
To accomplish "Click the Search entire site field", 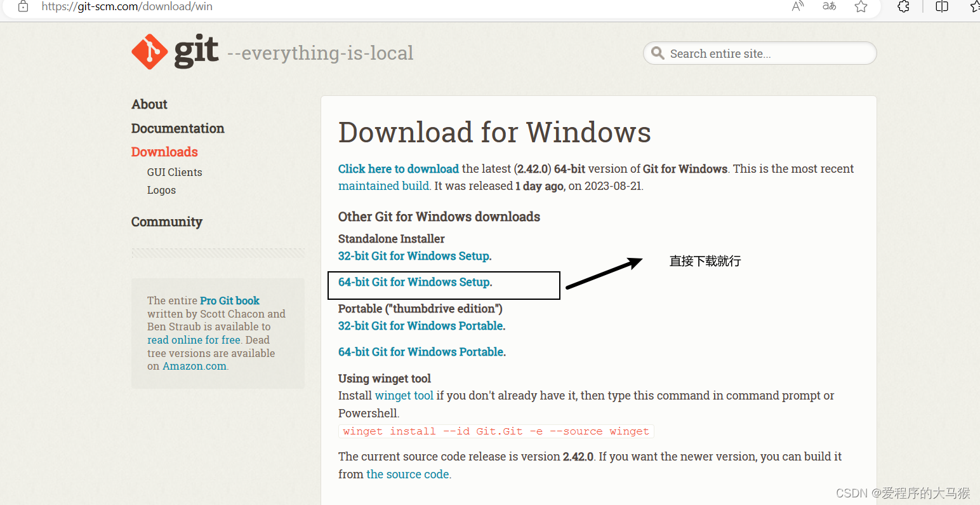I will pos(760,53).
